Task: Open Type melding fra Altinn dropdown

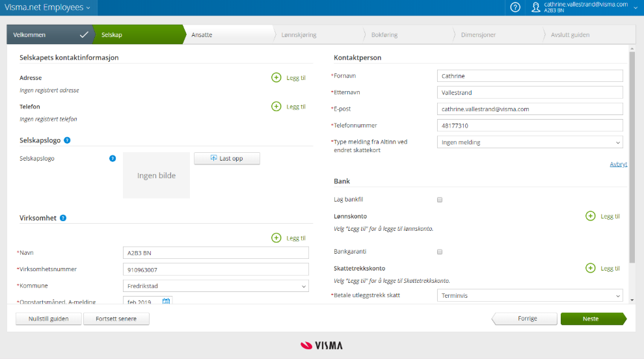Action: point(530,142)
